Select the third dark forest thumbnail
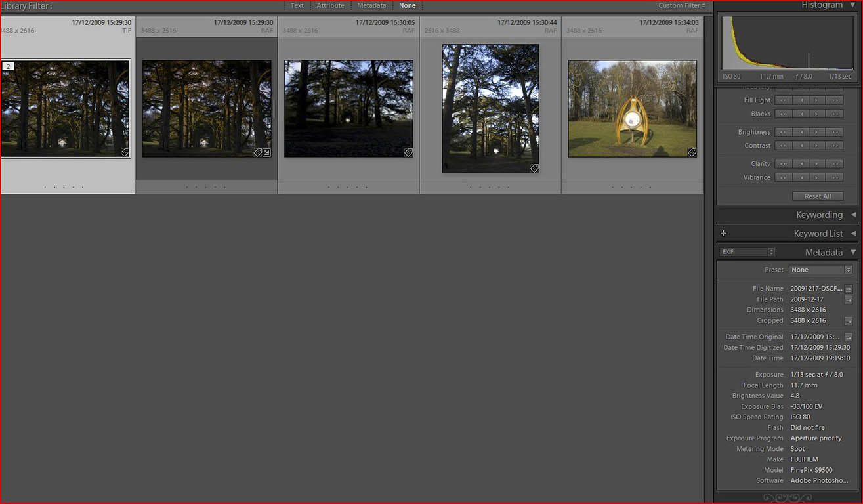Screen dimensions: 863x504 tap(348, 109)
